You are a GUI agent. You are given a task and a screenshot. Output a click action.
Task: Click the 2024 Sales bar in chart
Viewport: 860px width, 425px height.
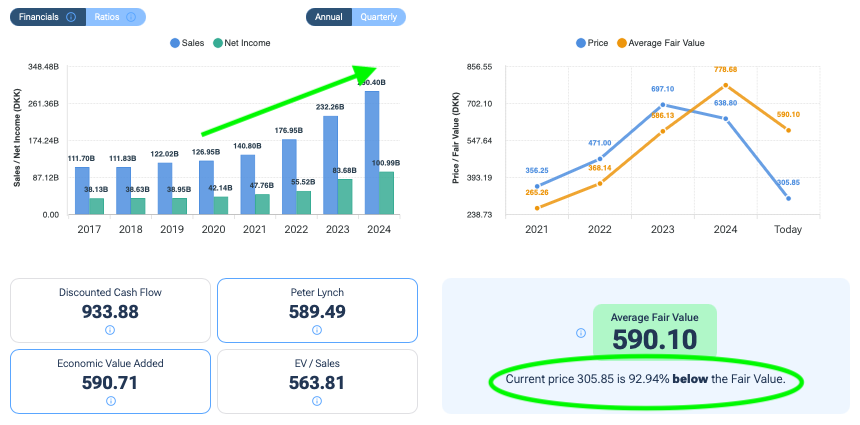(371, 152)
